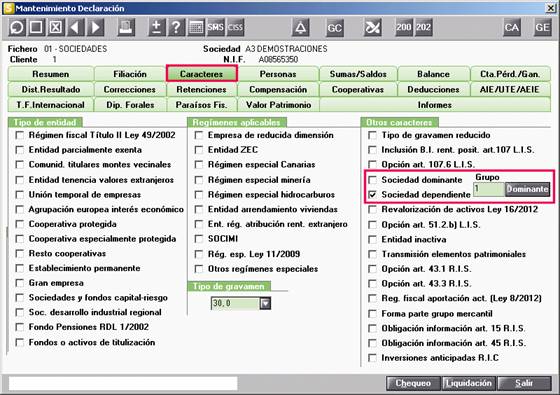Click the crossed box toolbar icon
Image resolution: width=560 pixels, height=395 pixels.
pos(56,28)
